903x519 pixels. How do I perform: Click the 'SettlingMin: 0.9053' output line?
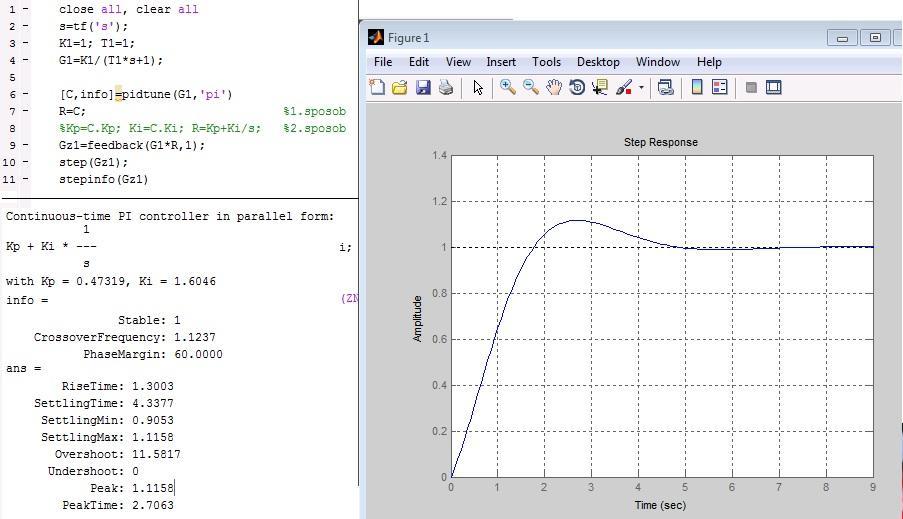(107, 420)
